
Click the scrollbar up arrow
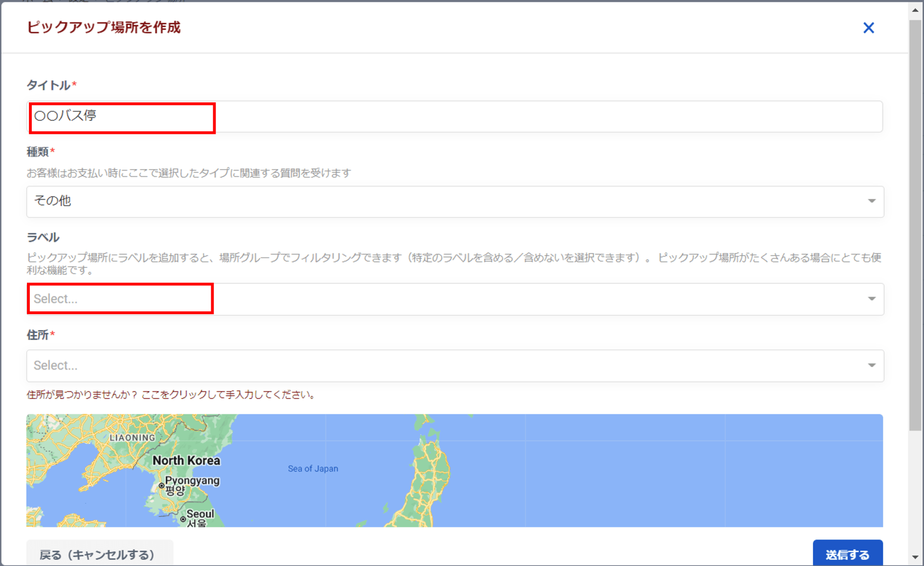pyautogui.click(x=915, y=10)
